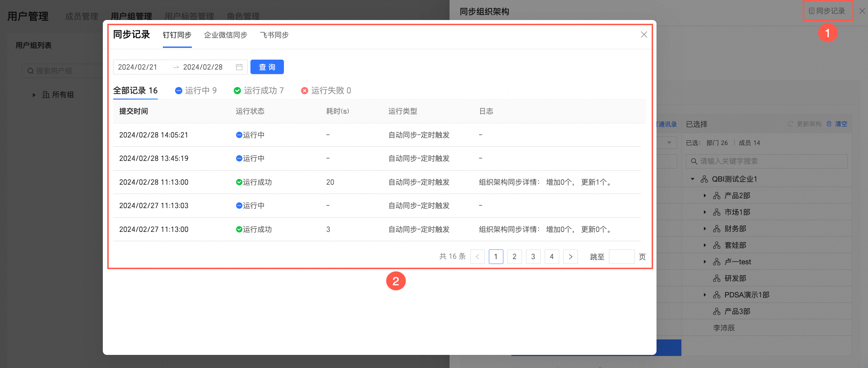Click 更新架构 refresh button
This screenshot has height=368, width=868.
point(805,124)
